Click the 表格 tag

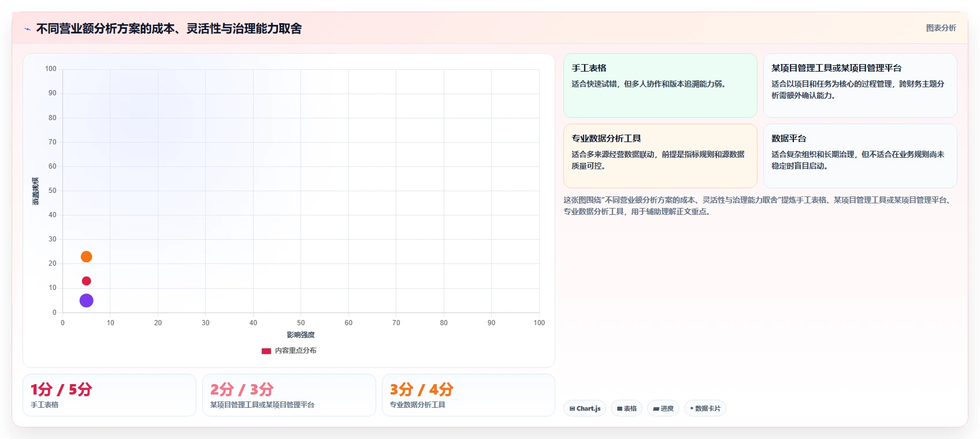626,408
